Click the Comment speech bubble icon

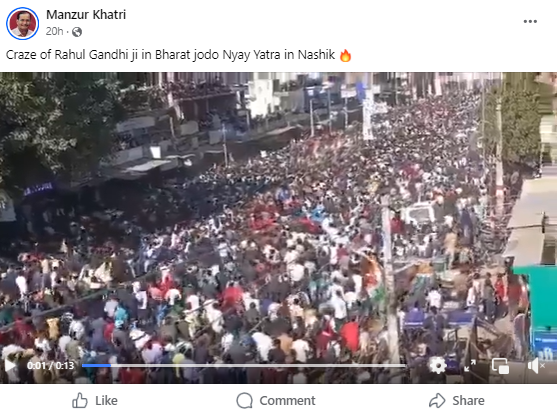pos(244,401)
